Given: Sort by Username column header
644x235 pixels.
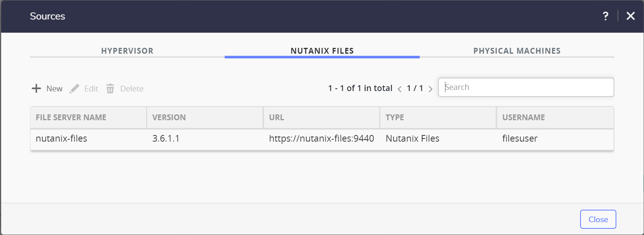Looking at the screenshot, I should point(555,117).
